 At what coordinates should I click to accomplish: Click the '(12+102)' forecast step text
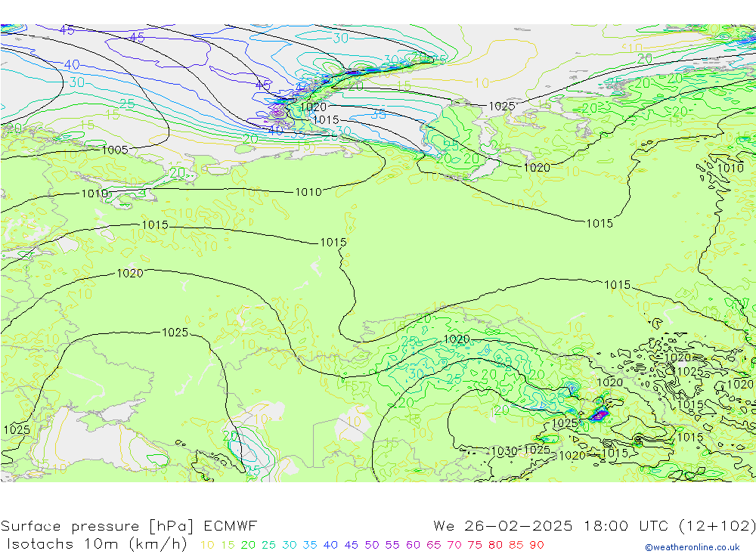[717, 525]
